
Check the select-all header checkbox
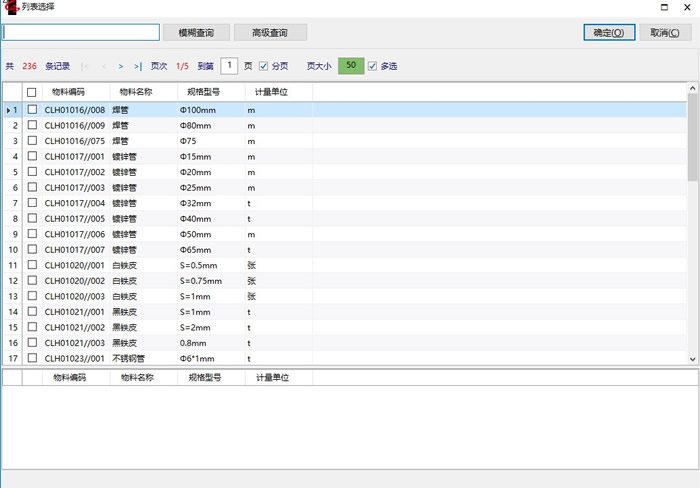(x=32, y=93)
